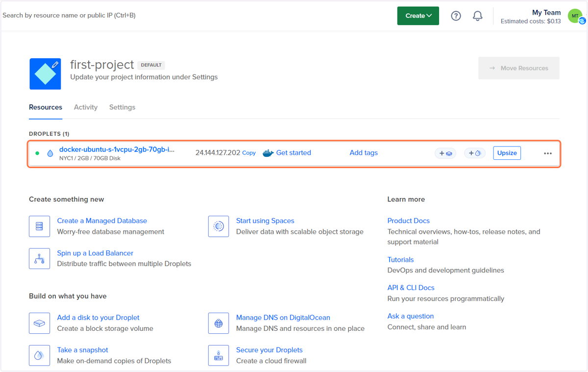588x372 pixels.
Task: Click the NYC1 / 2GB / 70GB Disk text
Action: pos(90,158)
